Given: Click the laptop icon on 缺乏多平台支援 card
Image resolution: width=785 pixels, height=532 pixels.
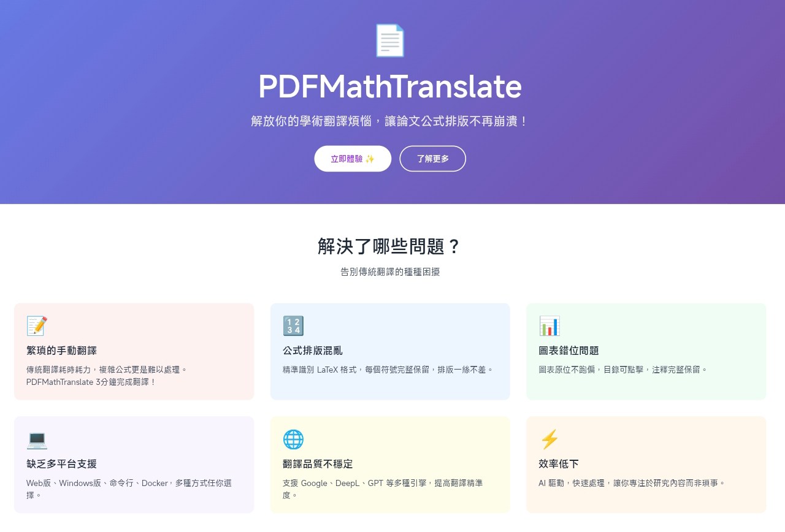Looking at the screenshot, I should pyautogui.click(x=37, y=439).
